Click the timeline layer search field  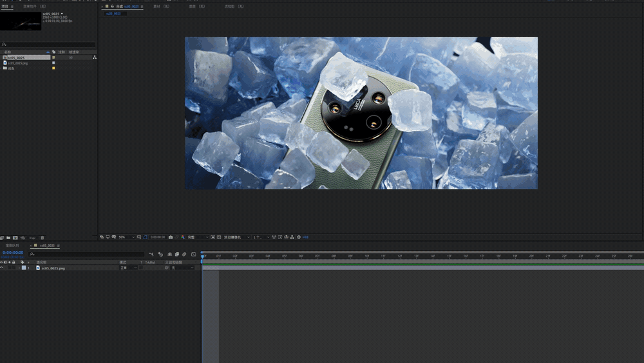86,254
